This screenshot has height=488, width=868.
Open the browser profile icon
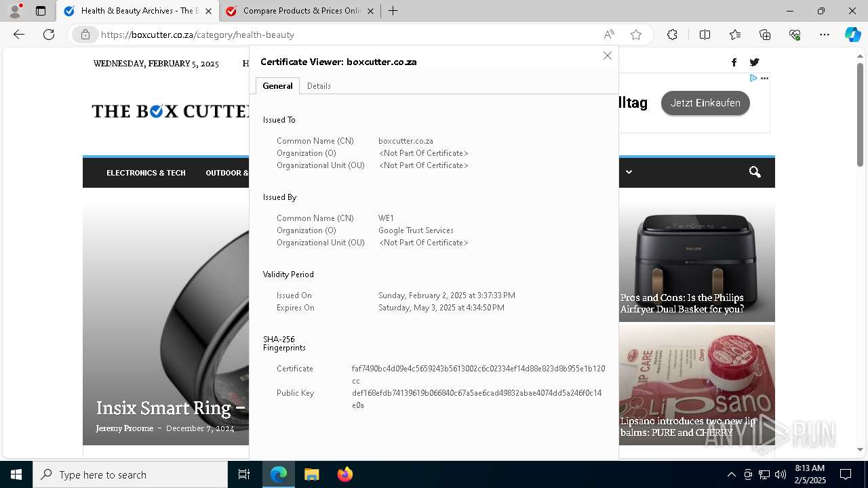[x=15, y=11]
